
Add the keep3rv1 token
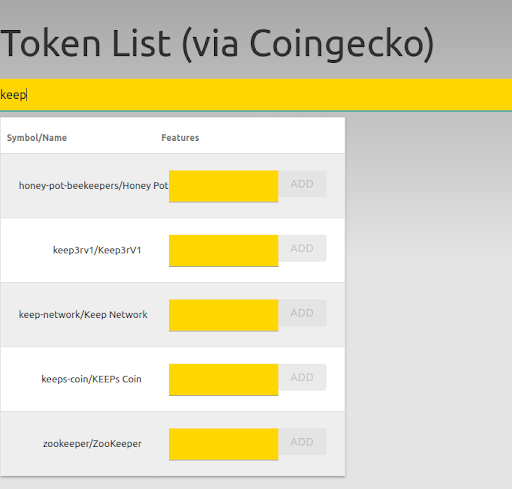302,248
